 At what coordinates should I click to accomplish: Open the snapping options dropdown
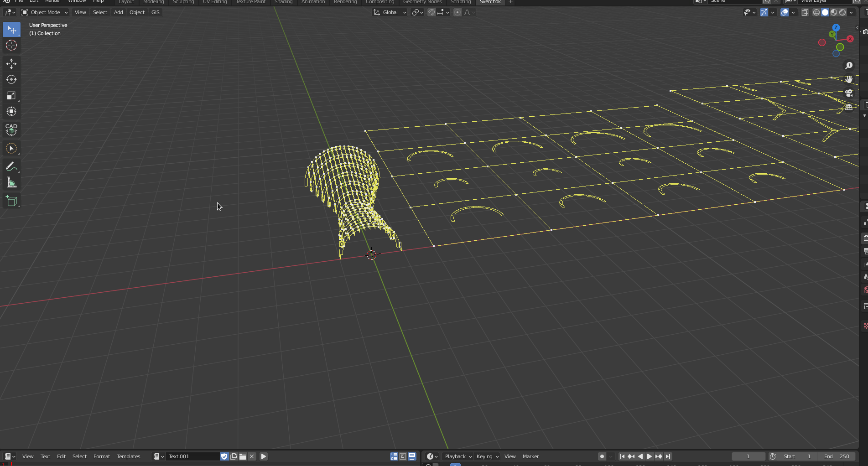click(443, 12)
